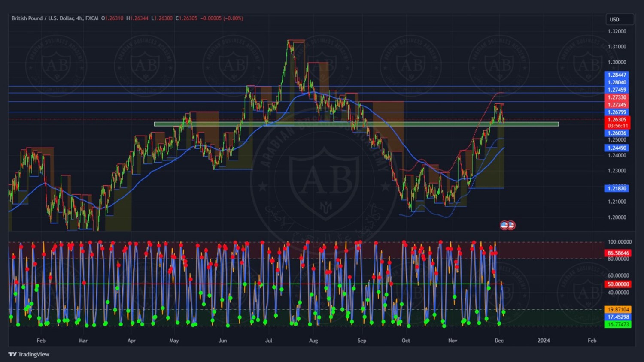Image resolution: width=644 pixels, height=362 pixels.
Task: Select the 1.28447 blue price label
Action: coord(617,75)
